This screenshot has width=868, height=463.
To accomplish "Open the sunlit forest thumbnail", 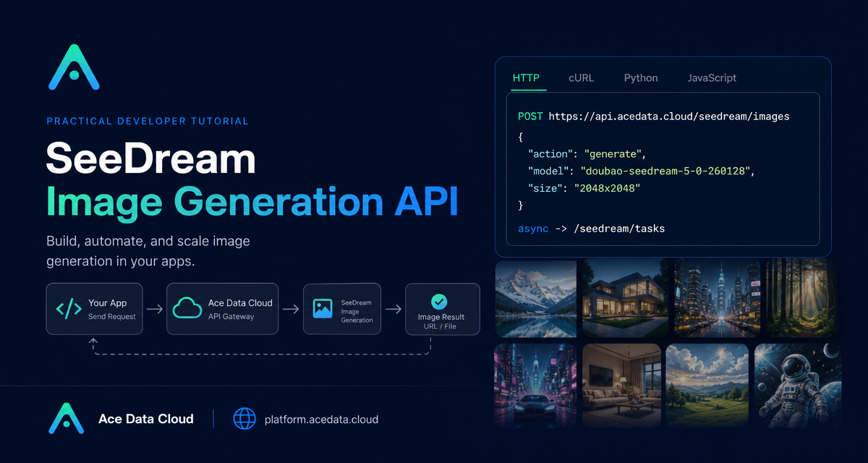I will 803,298.
